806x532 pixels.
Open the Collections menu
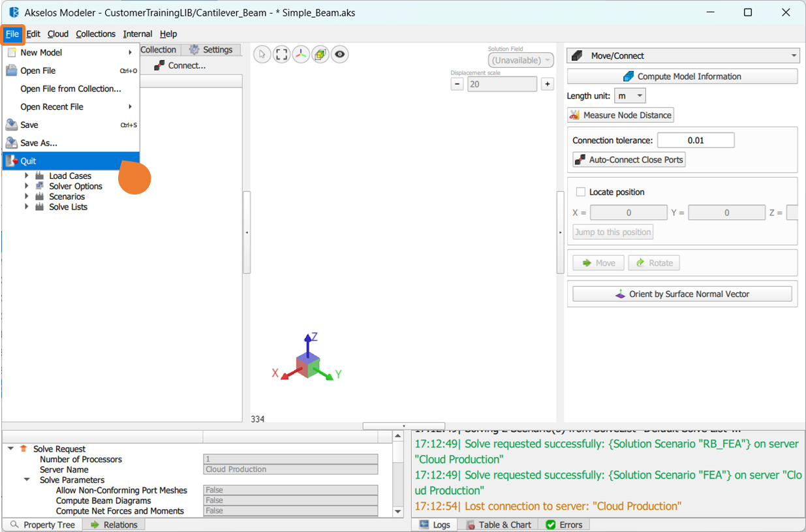[x=95, y=34]
